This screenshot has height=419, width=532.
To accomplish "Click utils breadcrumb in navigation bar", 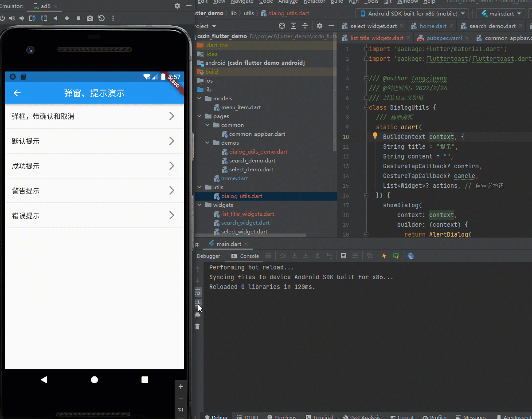I will click(x=249, y=13).
